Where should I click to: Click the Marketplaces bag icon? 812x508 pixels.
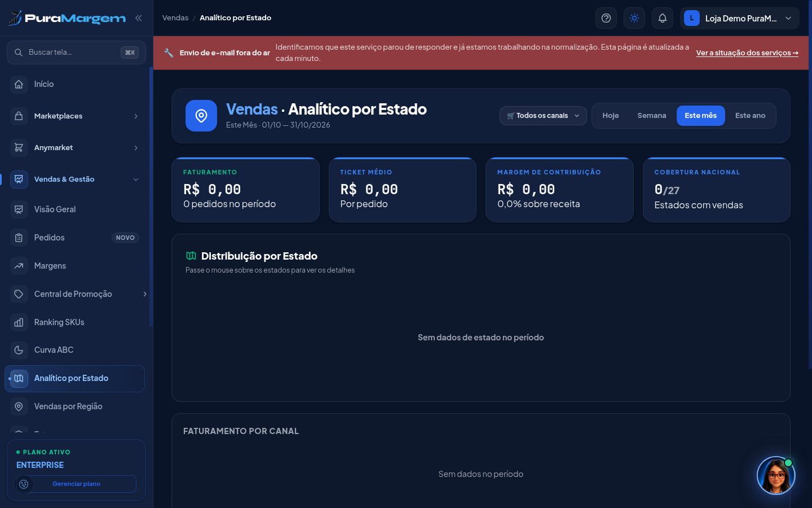point(19,116)
